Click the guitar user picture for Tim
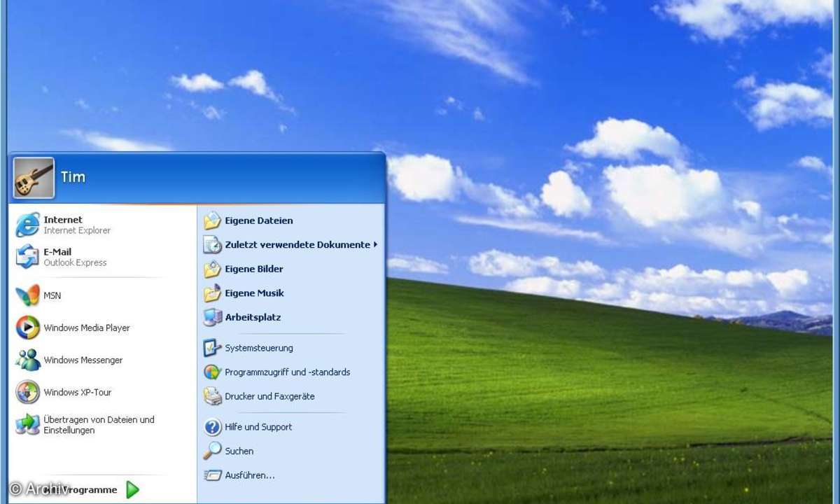The height and width of the screenshot is (504, 840). (34, 178)
